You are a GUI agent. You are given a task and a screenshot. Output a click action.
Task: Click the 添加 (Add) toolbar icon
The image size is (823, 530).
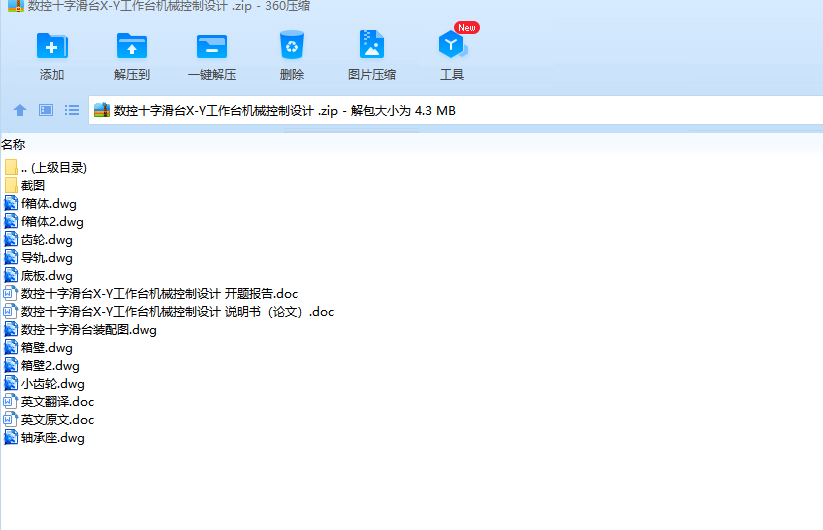pos(51,46)
